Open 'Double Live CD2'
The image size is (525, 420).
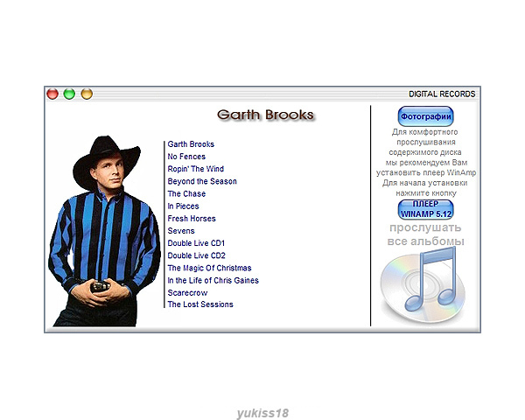coord(197,255)
